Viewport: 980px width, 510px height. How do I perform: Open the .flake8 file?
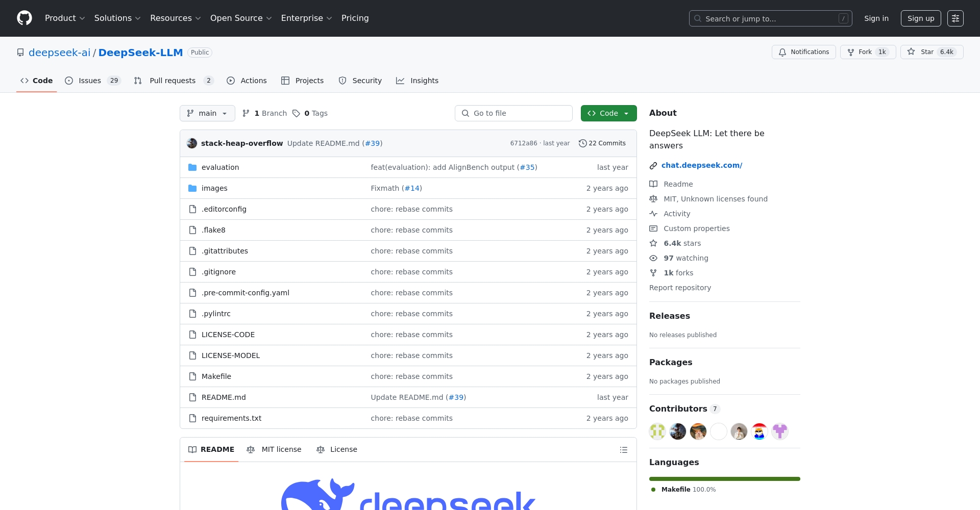213,230
